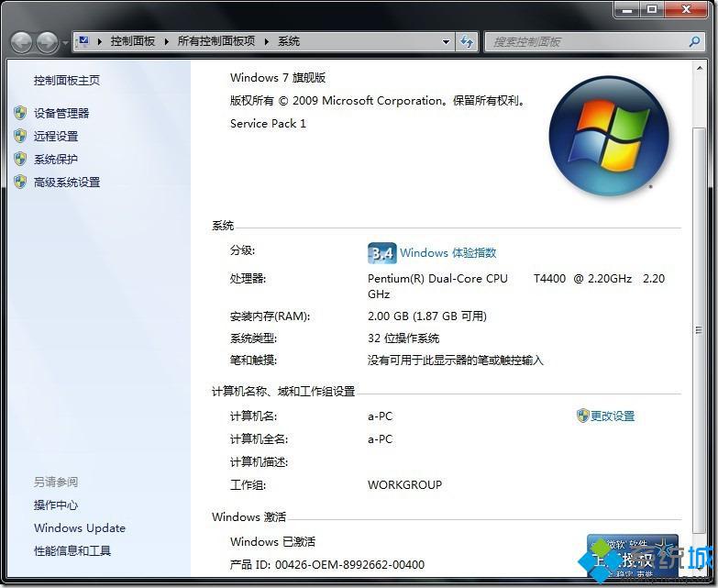Open the recent pages dropdown next to Forward
The width and height of the screenshot is (718, 588).
point(65,43)
